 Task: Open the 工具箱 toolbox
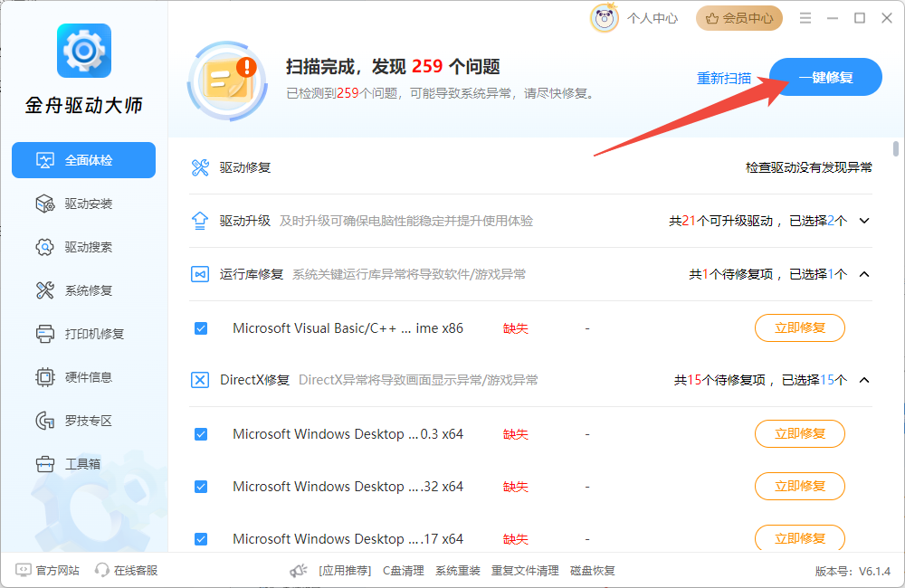[83, 464]
